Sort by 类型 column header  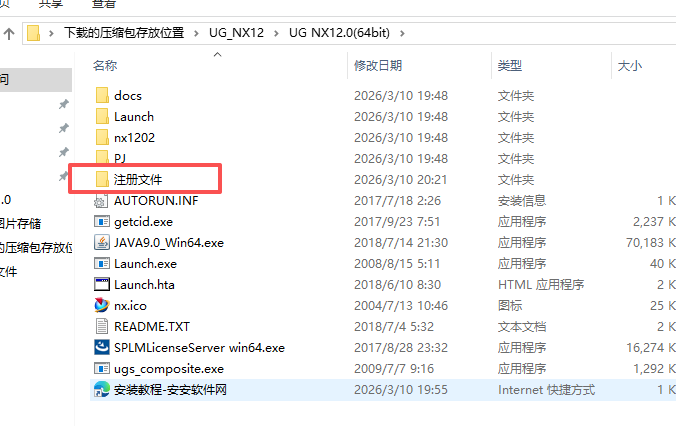pyautogui.click(x=510, y=66)
